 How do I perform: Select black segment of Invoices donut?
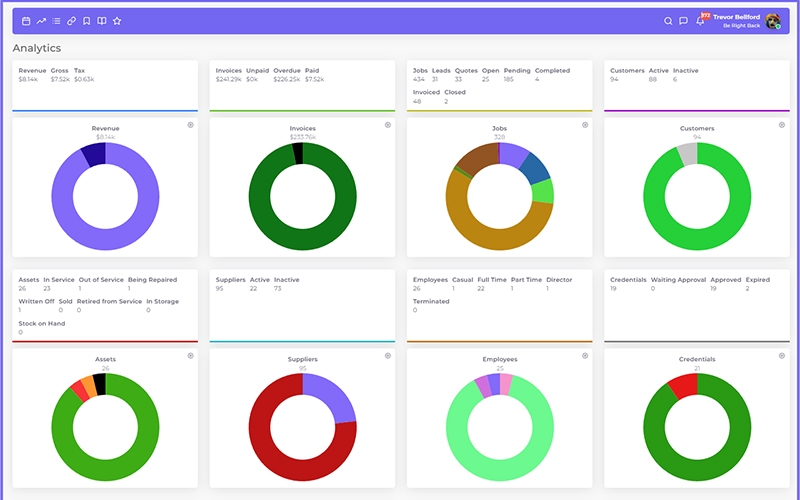tap(298, 153)
